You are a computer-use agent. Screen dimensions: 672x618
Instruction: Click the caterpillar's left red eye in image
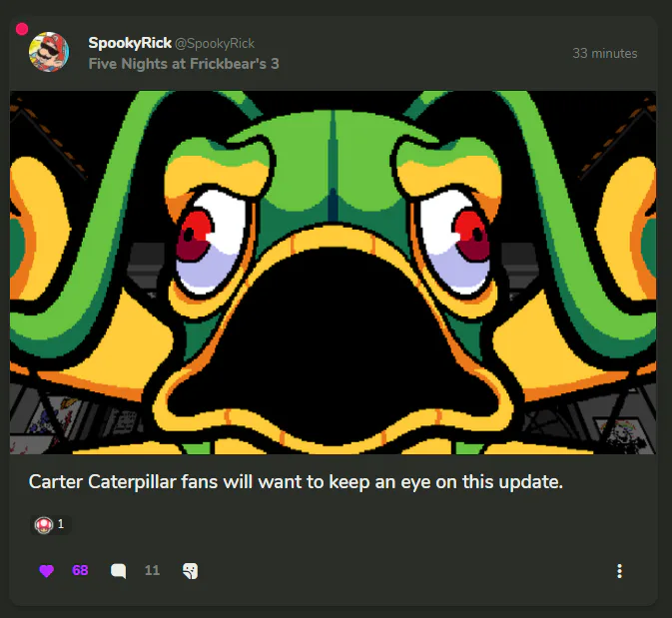tap(194, 237)
